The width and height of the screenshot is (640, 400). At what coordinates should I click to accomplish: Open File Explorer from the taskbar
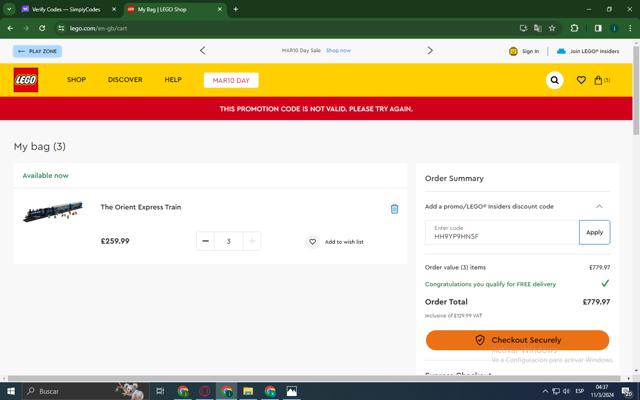pos(248,391)
